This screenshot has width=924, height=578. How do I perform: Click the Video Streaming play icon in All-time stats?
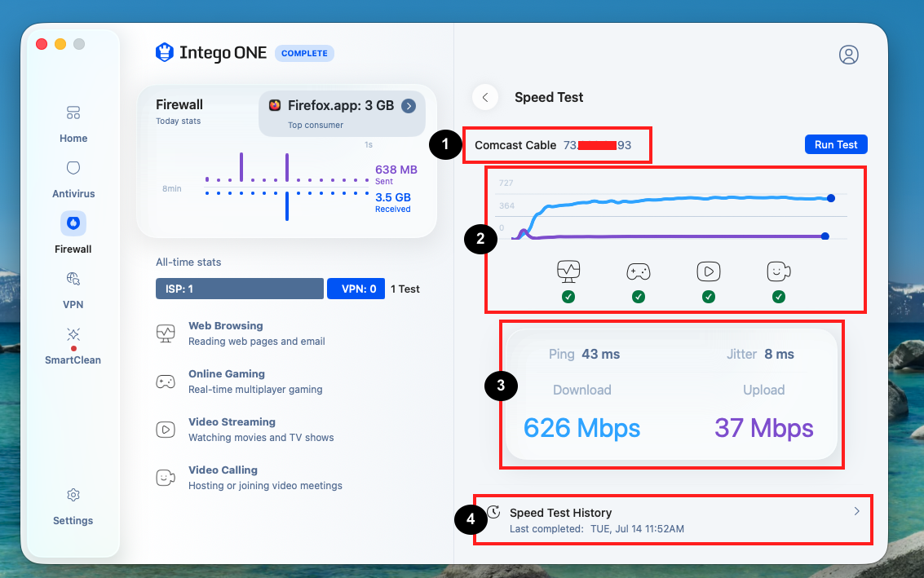[x=166, y=430]
